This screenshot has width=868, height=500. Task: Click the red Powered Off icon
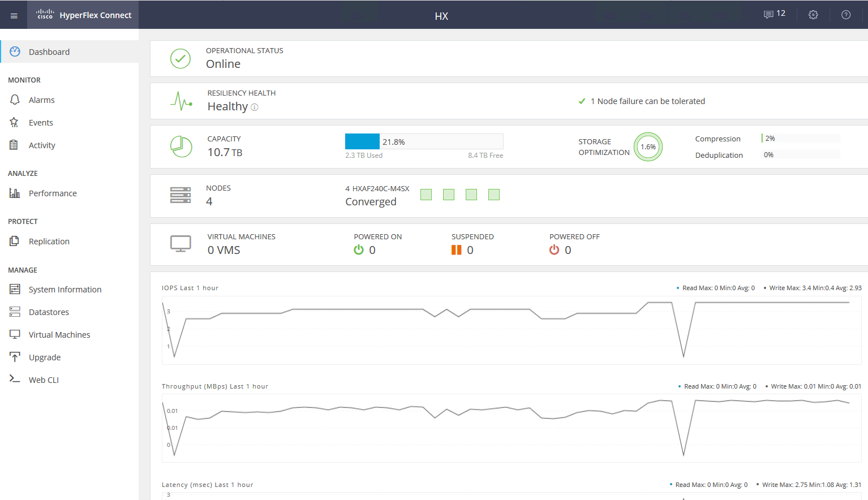[554, 249]
